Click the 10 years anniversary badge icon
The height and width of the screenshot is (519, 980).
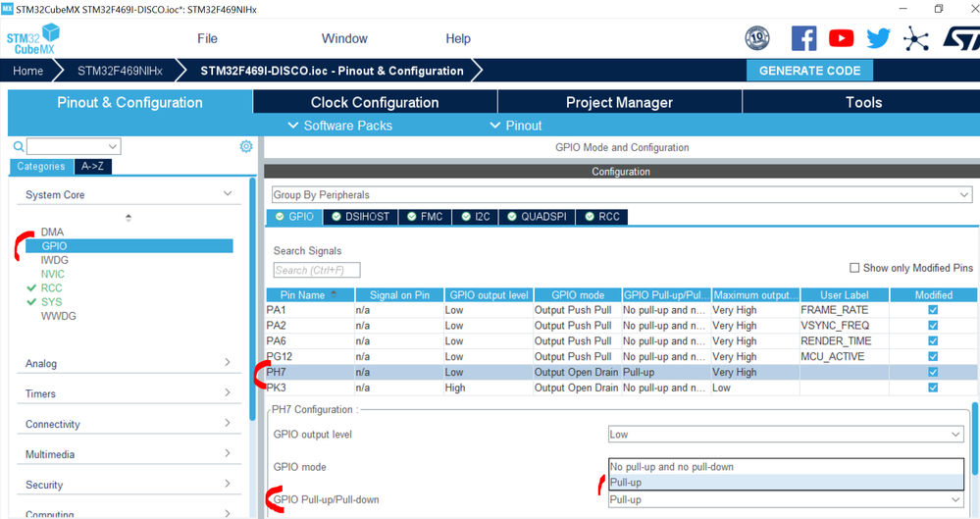coord(757,38)
